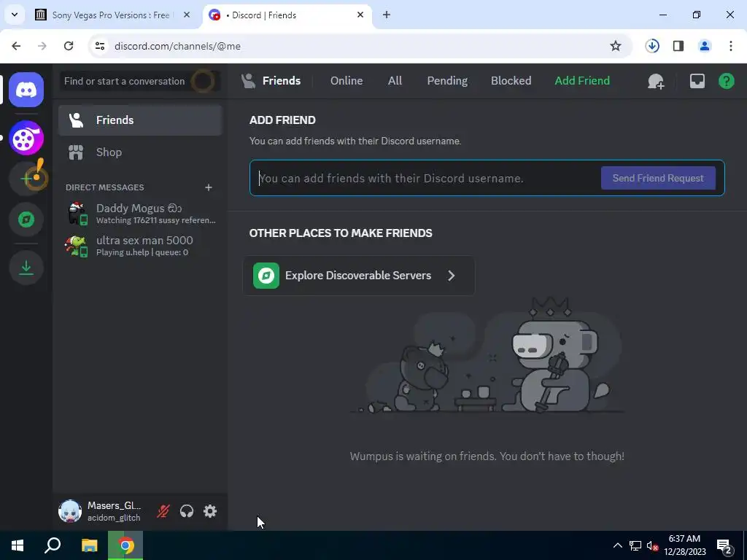Click Download Apps icon in server list

(x=26, y=268)
